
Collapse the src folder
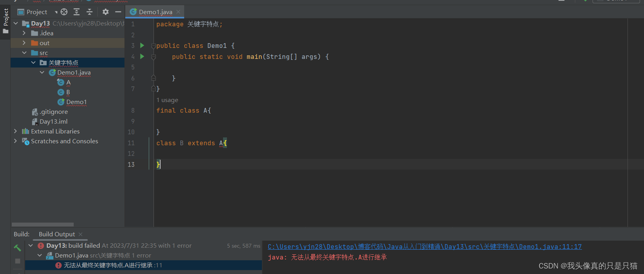24,53
